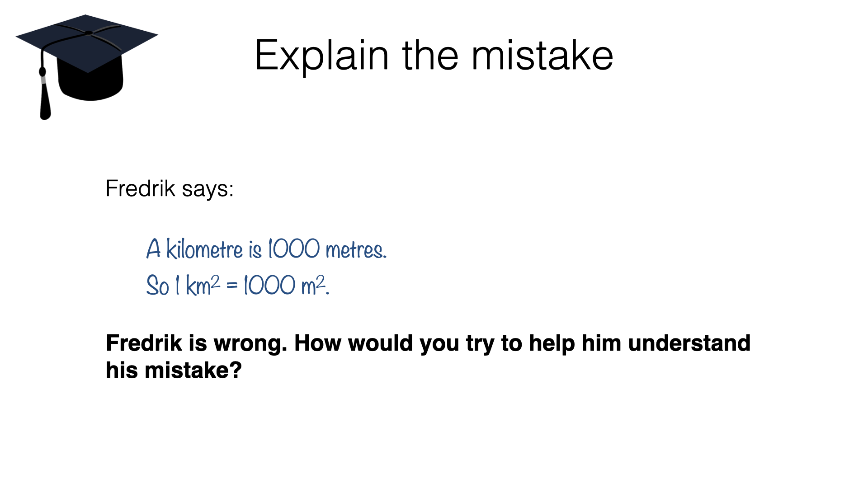Click the handwritten word "kilometre"

coord(205,249)
